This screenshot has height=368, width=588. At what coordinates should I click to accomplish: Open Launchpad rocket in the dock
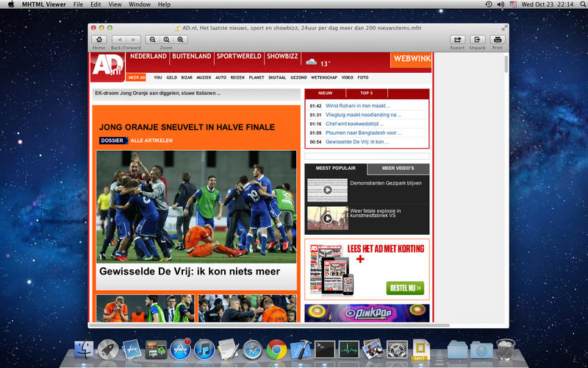click(x=108, y=350)
